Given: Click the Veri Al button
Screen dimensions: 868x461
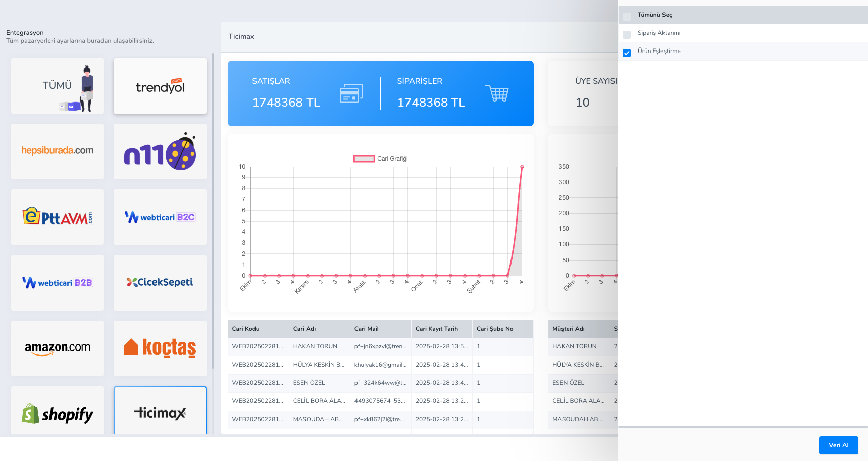Looking at the screenshot, I should [838, 445].
